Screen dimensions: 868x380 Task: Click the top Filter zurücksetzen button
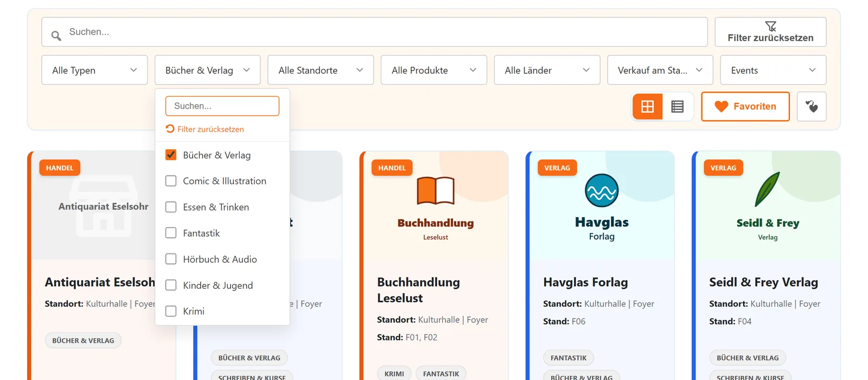tap(770, 32)
